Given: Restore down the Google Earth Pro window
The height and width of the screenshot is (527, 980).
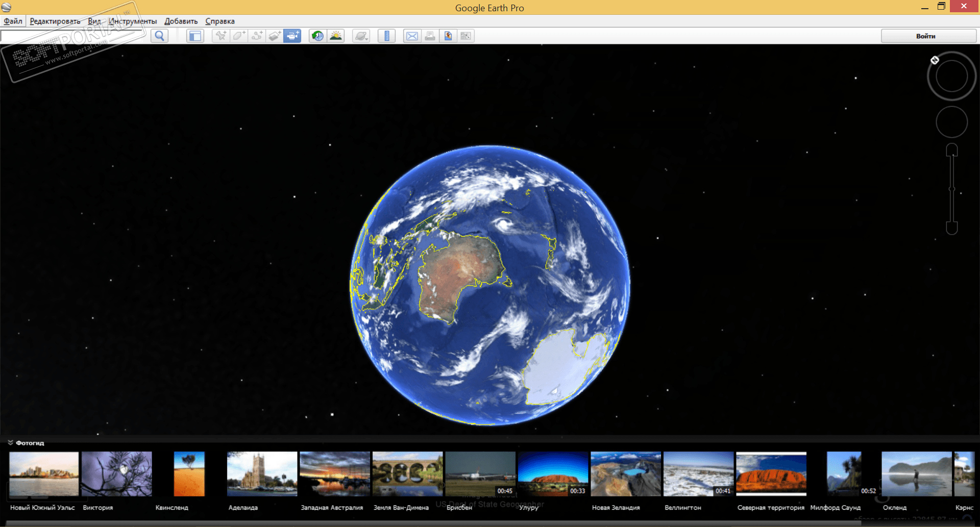Looking at the screenshot, I should pyautogui.click(x=941, y=7).
